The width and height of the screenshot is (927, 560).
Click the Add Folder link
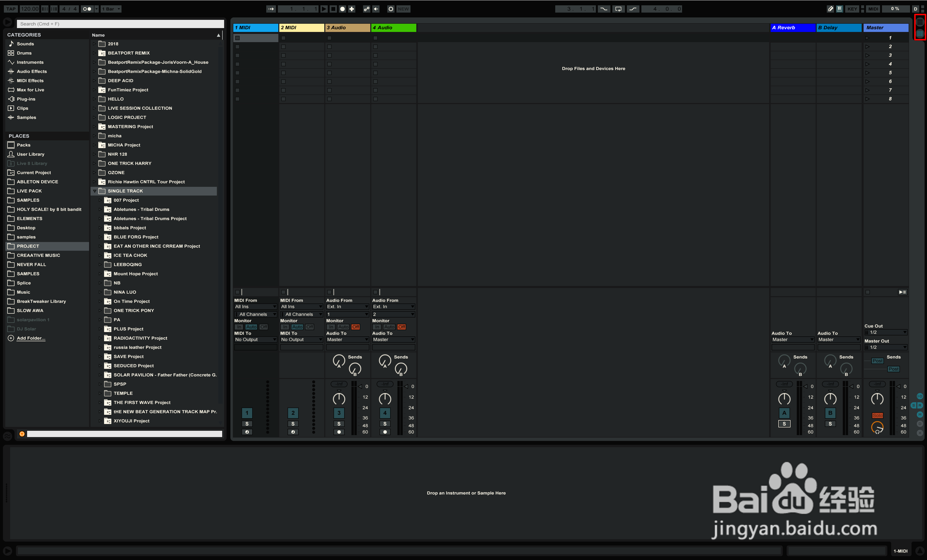(31, 338)
